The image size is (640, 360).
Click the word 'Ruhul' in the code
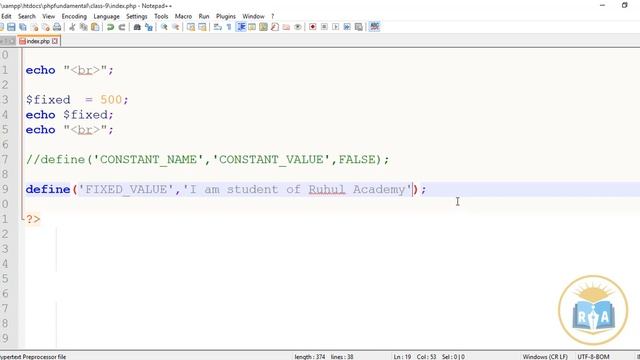pyautogui.click(x=327, y=189)
